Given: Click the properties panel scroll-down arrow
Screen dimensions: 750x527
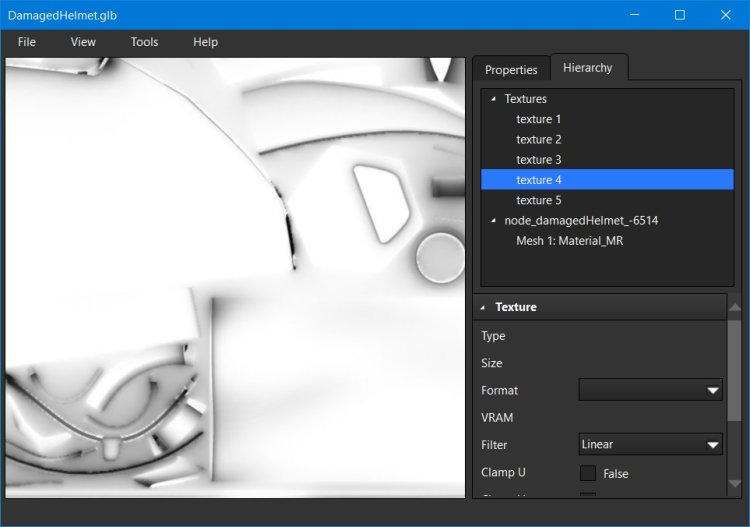Looking at the screenshot, I should pos(735,484).
